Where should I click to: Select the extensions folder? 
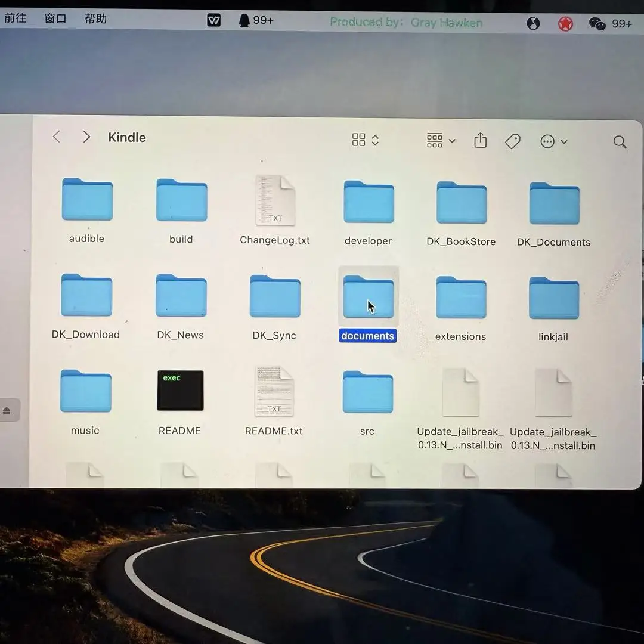click(x=461, y=298)
